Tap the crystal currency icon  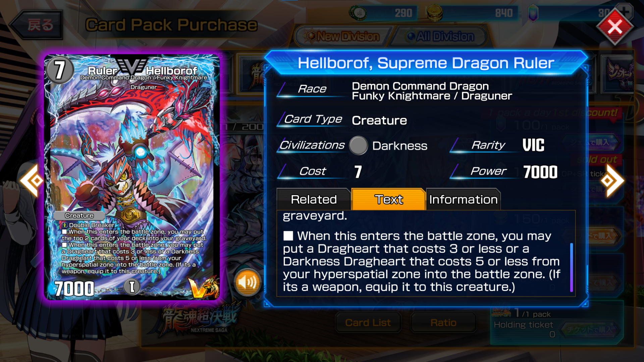coord(533,14)
